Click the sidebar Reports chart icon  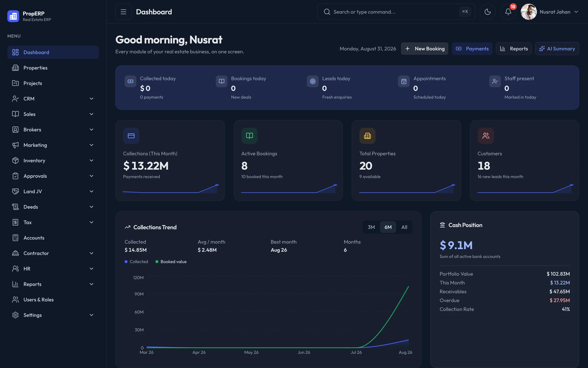point(15,284)
